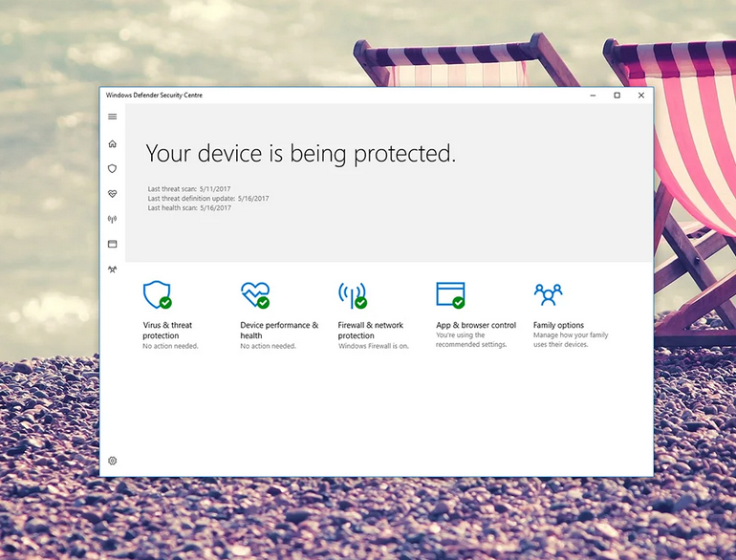Open the Family options link
The image size is (736, 560).
point(558,325)
